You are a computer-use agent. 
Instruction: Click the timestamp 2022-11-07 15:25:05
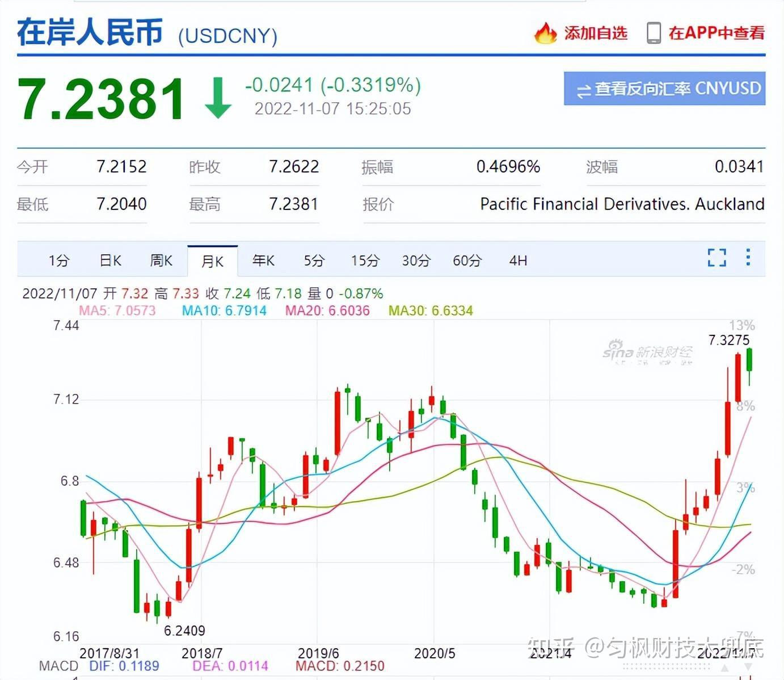tap(333, 108)
